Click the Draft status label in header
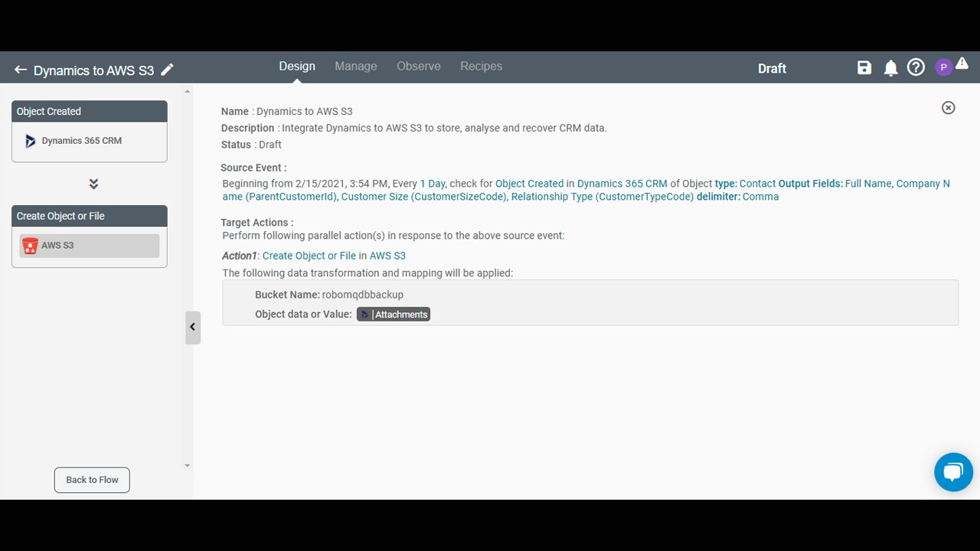 tap(772, 68)
